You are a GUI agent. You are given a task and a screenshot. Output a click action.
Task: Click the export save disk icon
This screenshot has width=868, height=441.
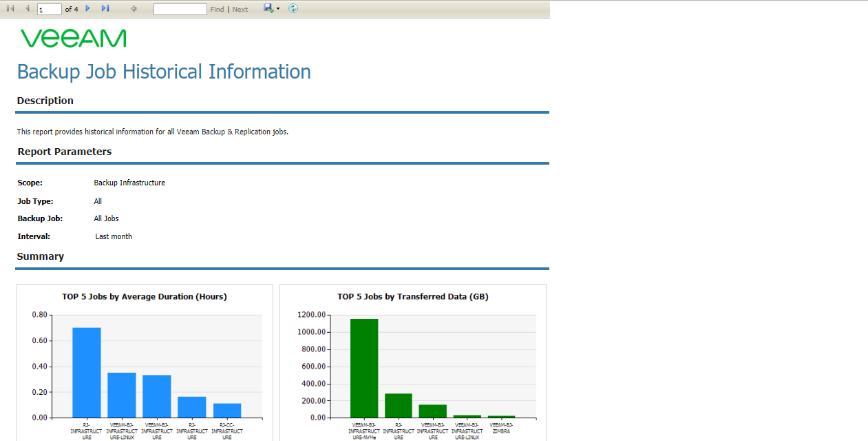coord(268,8)
